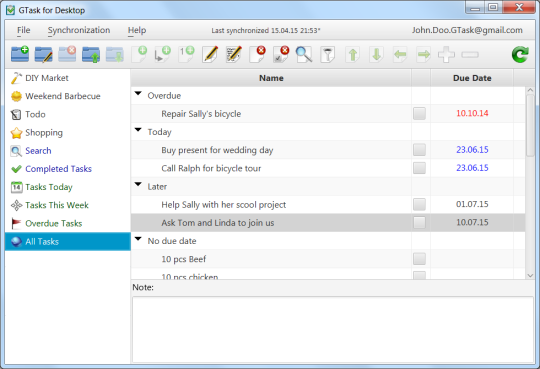Synchronize using green refresh icon
The width and height of the screenshot is (540, 369).
coord(520,54)
